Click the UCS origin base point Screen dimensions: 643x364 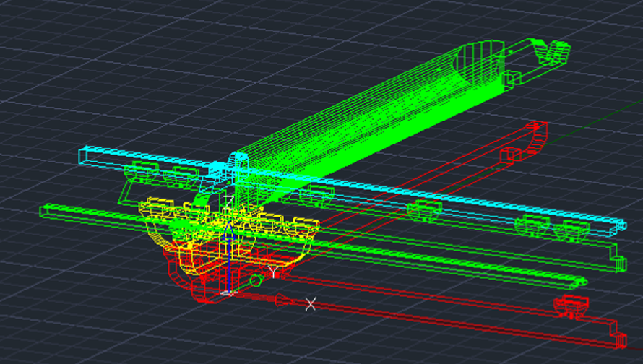[228, 292]
